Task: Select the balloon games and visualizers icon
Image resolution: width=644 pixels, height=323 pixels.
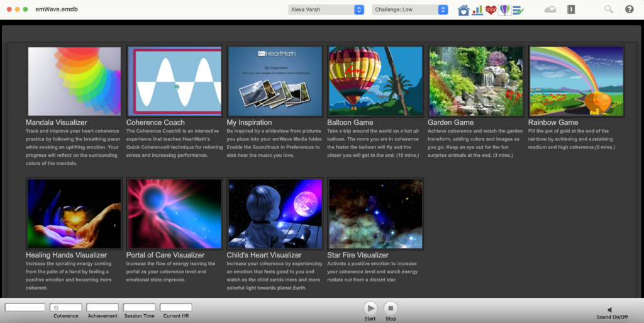Action: point(504,10)
